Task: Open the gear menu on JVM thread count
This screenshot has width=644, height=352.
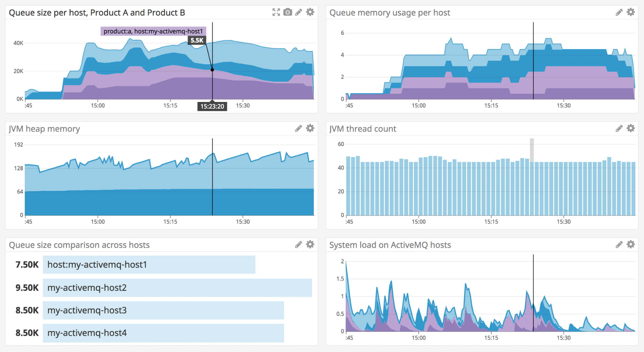Action: pyautogui.click(x=631, y=128)
